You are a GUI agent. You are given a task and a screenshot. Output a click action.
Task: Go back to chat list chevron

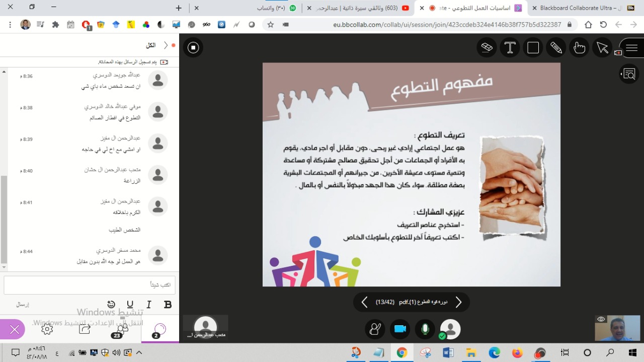[x=166, y=45]
